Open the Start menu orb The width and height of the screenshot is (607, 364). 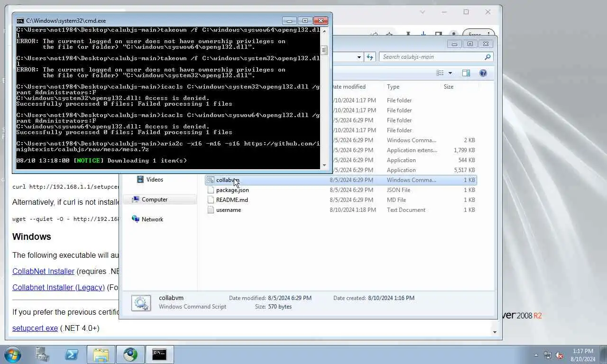(x=13, y=355)
